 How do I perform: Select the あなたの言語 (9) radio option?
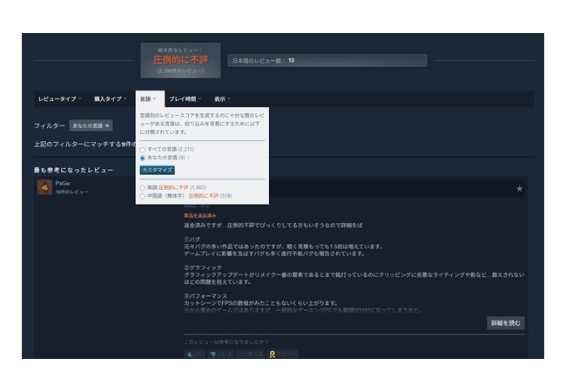click(x=143, y=158)
